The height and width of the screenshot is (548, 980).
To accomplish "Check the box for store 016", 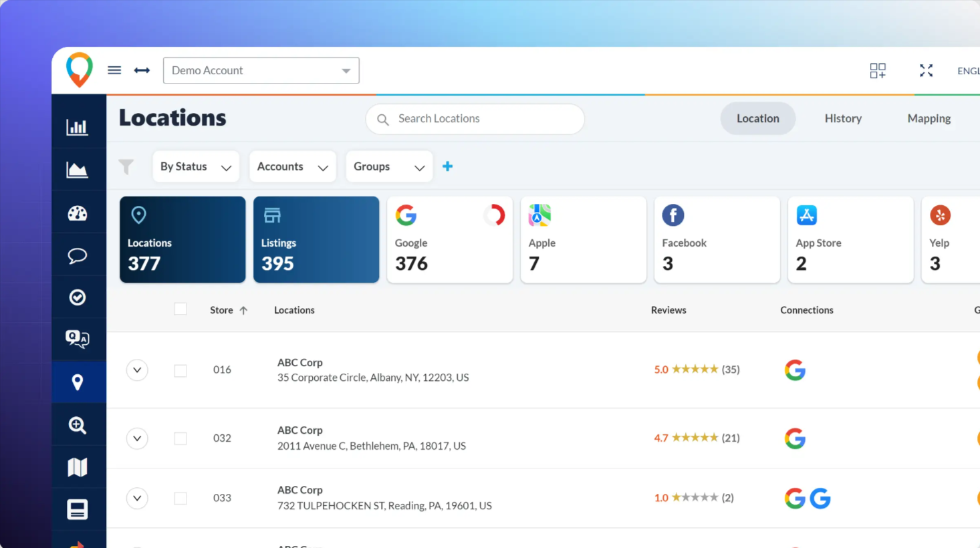I will tap(180, 370).
